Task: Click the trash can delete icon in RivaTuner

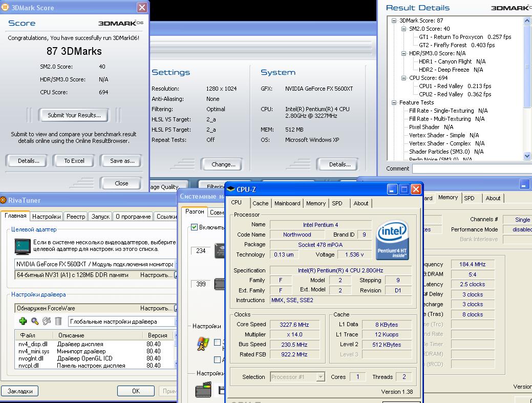Action: [58, 321]
